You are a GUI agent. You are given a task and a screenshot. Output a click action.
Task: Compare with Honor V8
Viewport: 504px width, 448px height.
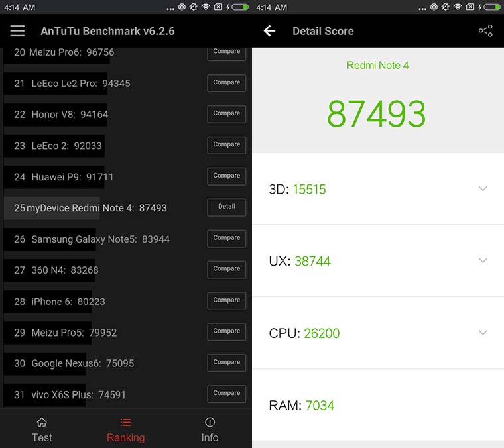(x=227, y=114)
